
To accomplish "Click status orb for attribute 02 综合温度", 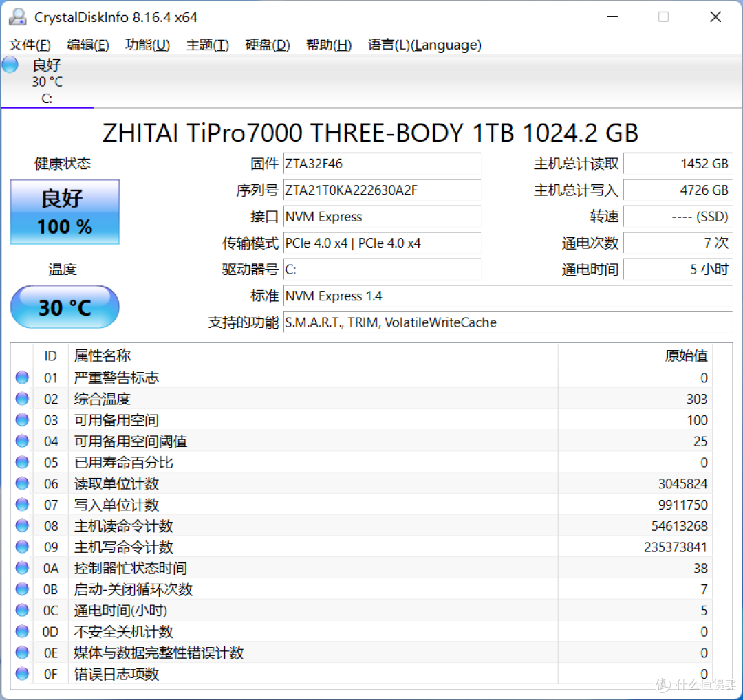I will [x=22, y=399].
